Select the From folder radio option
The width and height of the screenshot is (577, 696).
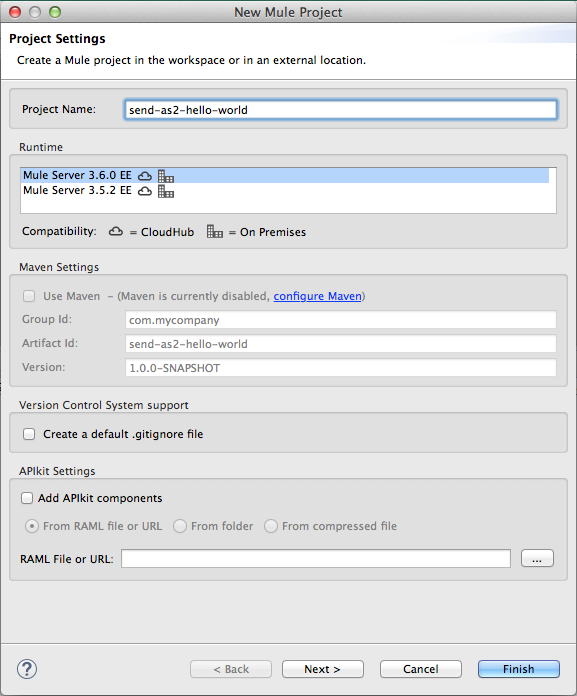pyautogui.click(x=180, y=526)
